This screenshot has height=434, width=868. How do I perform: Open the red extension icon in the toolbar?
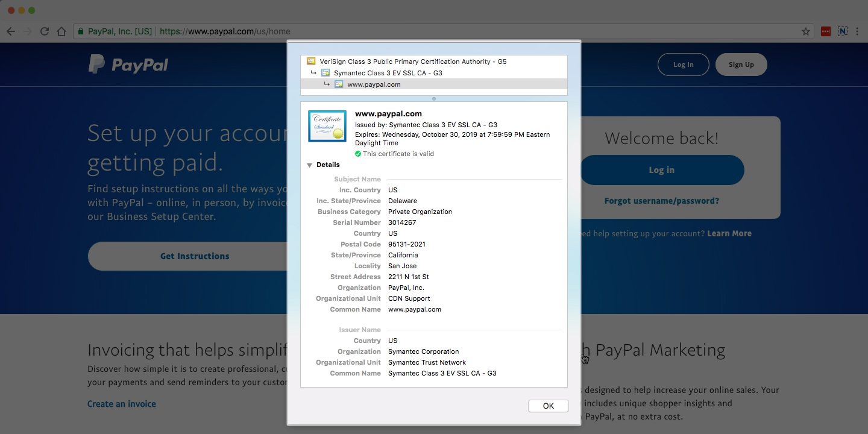point(826,31)
